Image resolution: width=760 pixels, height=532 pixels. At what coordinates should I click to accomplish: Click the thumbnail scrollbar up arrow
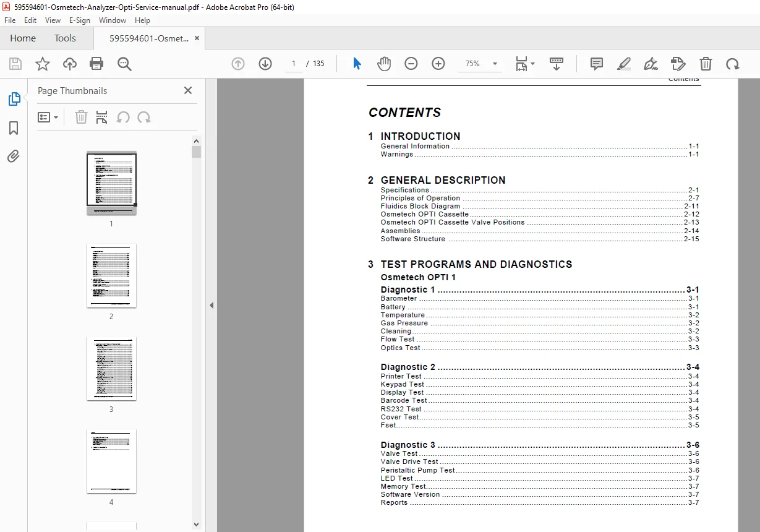click(x=196, y=141)
